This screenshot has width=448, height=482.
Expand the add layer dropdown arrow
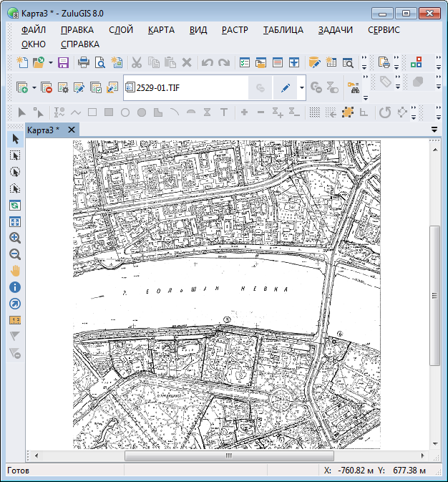[x=34, y=87]
